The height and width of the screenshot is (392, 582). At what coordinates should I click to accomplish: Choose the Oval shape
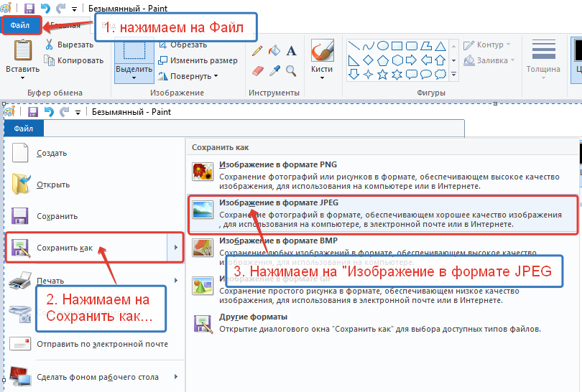coord(383,46)
